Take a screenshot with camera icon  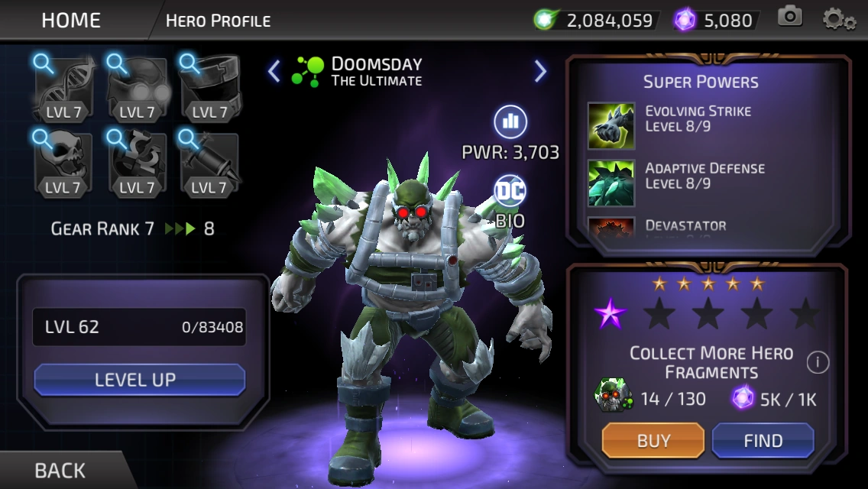(x=789, y=17)
